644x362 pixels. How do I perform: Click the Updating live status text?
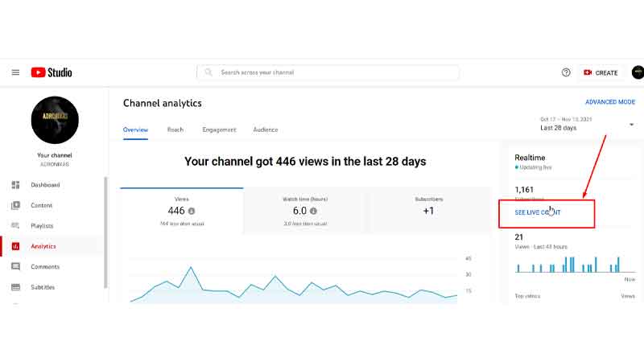click(535, 167)
